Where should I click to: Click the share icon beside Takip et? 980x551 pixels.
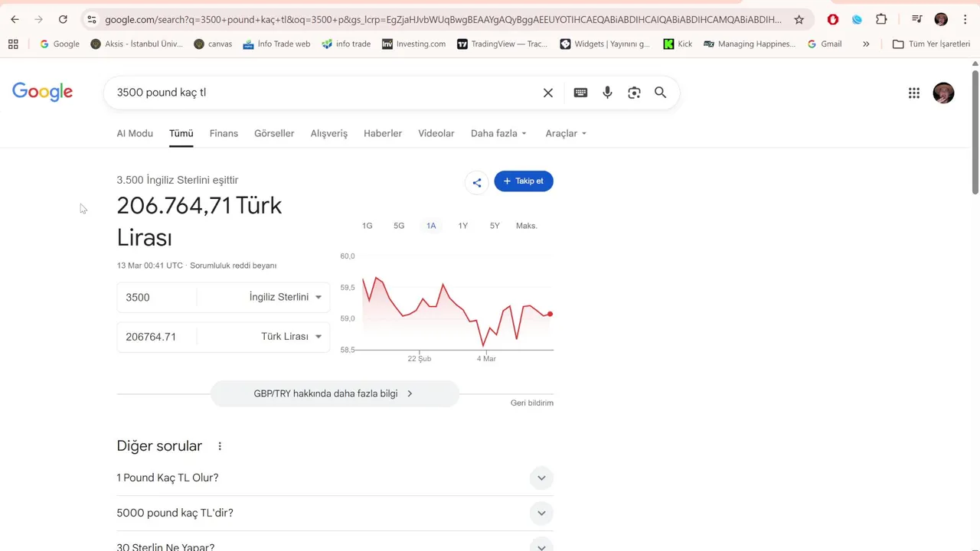[477, 182]
